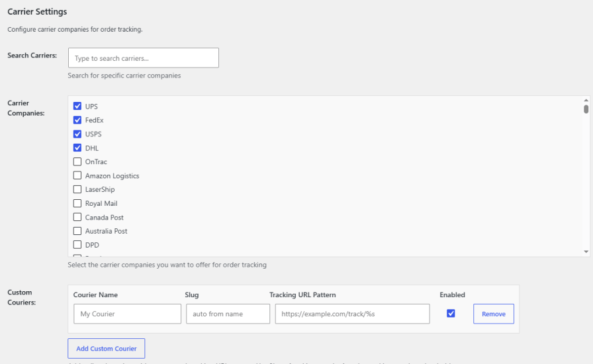Click the Slug input field

pos(228,314)
